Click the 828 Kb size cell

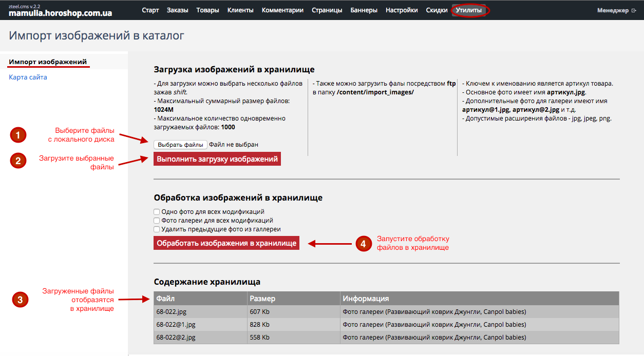tap(293, 325)
